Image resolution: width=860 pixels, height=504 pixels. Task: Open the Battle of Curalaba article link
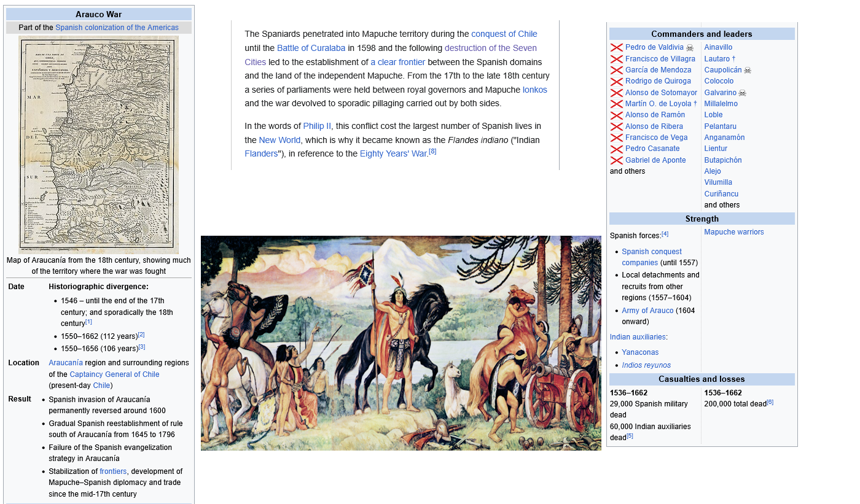click(311, 48)
